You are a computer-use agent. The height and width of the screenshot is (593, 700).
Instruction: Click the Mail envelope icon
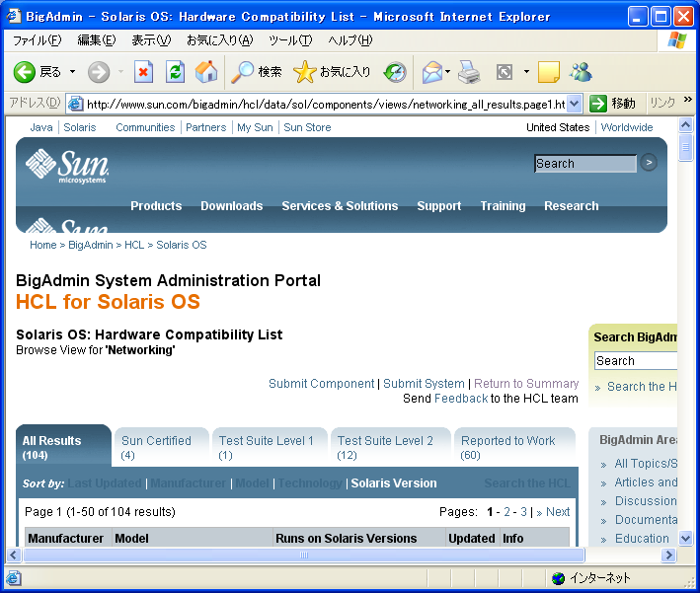point(431,72)
